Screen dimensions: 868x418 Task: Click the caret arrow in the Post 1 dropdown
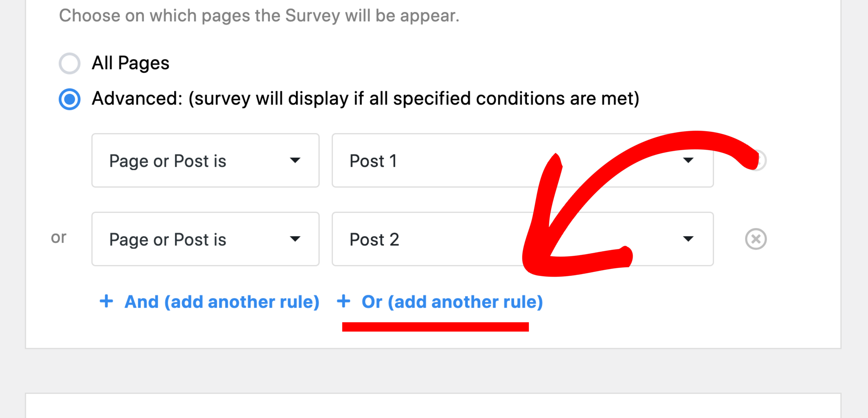(688, 160)
